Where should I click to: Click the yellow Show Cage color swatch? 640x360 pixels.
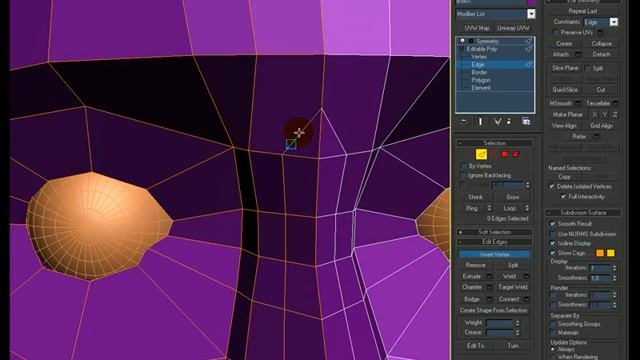click(611, 253)
